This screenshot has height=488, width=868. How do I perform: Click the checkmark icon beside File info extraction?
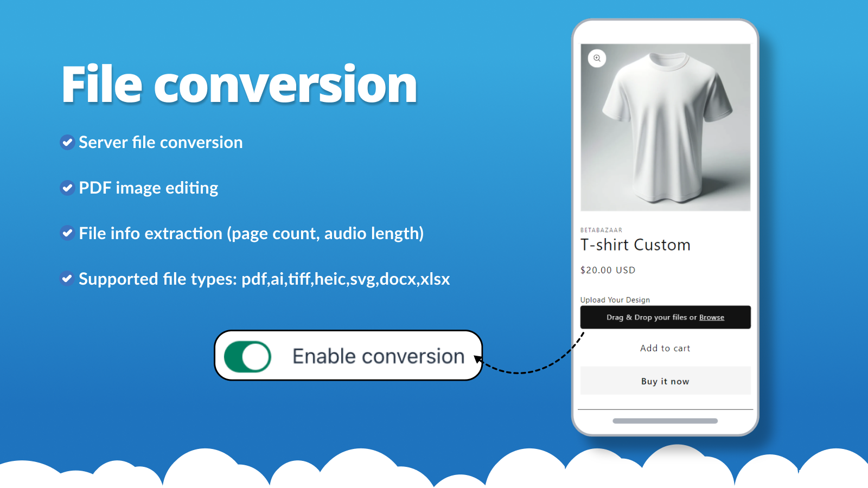click(x=67, y=233)
